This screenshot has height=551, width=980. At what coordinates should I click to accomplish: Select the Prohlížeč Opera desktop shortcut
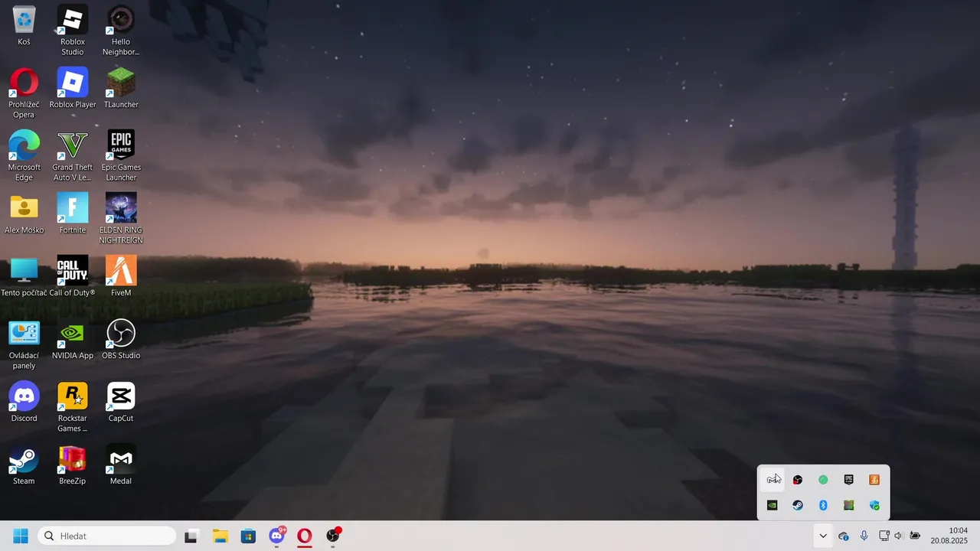(24, 93)
